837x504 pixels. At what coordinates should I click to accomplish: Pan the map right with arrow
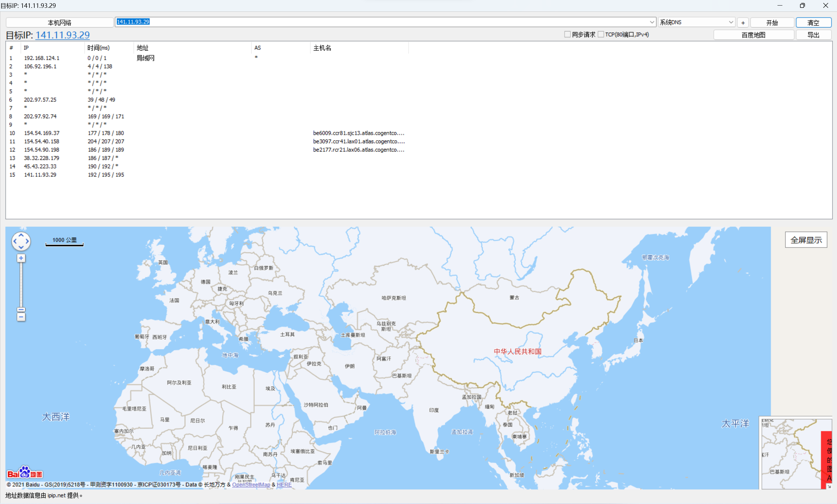coord(27,241)
